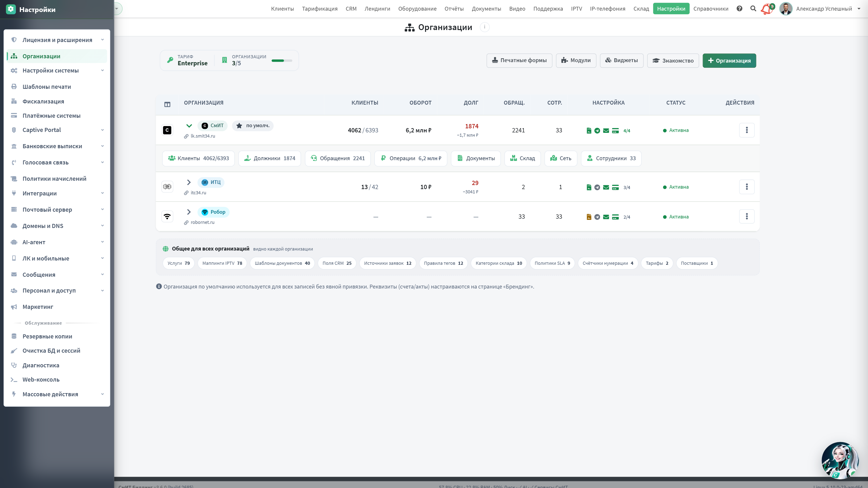Click the user avatar photo in header

point(786,9)
